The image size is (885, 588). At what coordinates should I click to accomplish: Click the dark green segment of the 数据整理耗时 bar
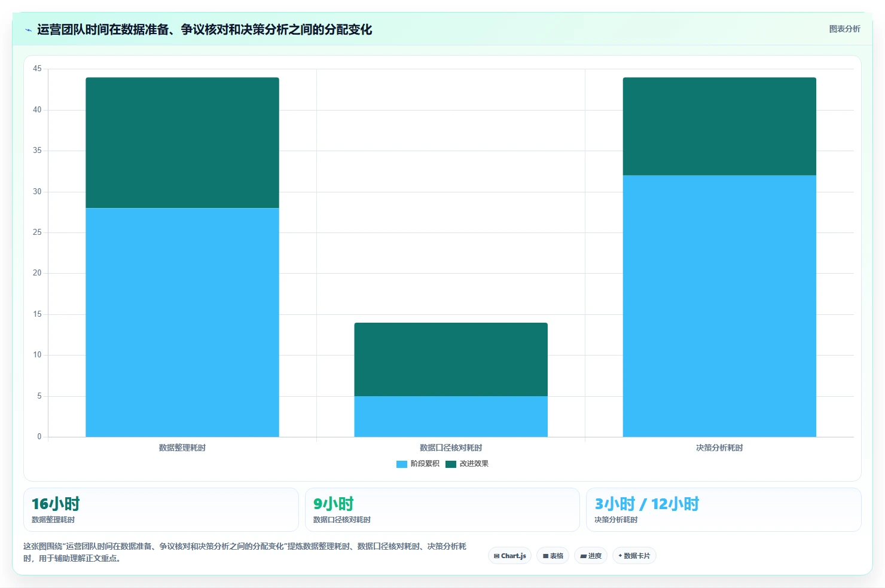click(182, 143)
